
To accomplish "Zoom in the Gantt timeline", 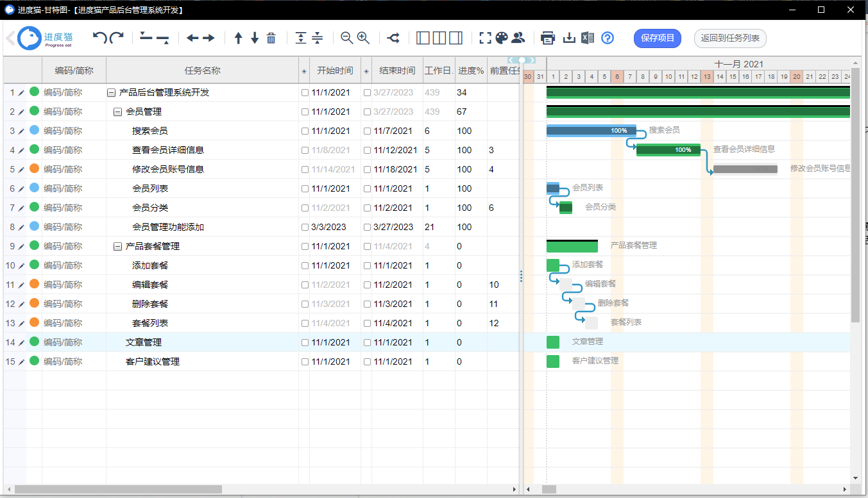I will 363,38.
